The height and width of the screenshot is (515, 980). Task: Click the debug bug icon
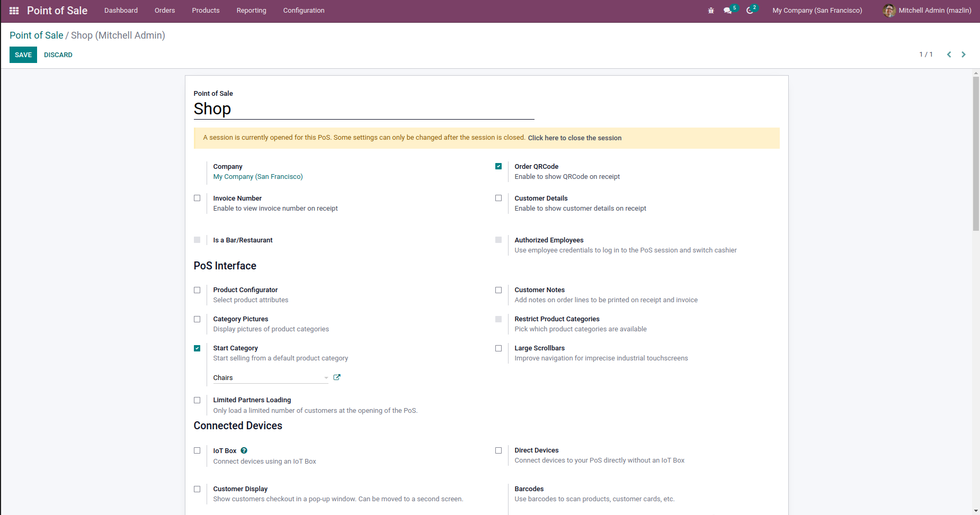(711, 11)
